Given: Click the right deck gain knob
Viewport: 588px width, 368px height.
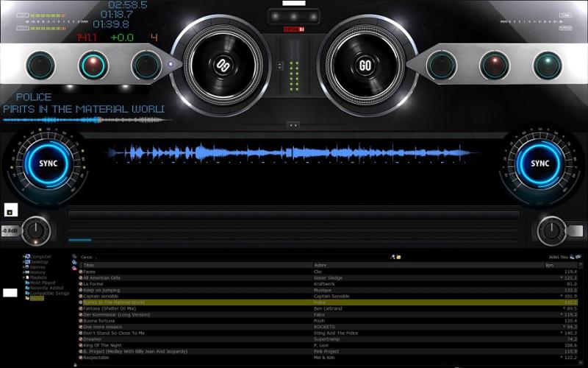Looking at the screenshot, I should tap(552, 231).
